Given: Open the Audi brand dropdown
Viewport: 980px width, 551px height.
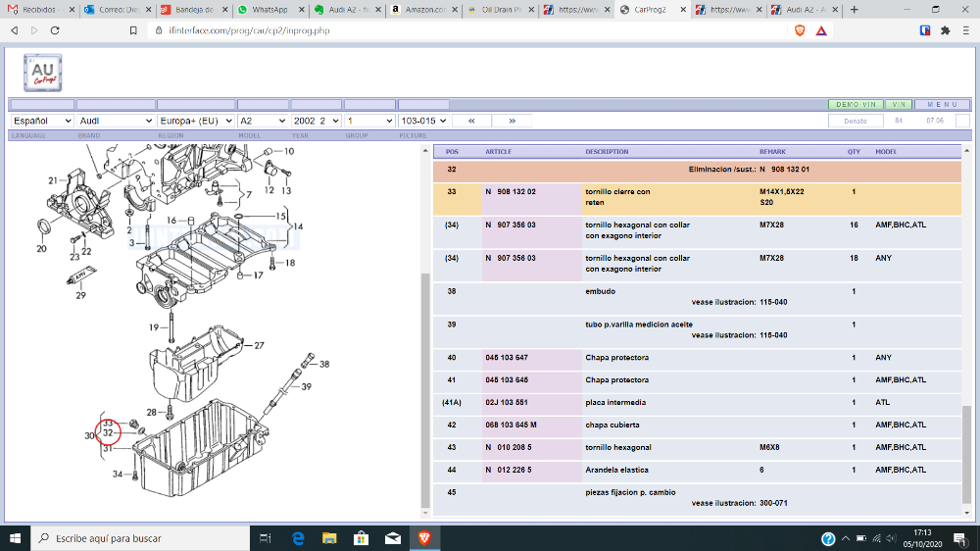Looking at the screenshot, I should (x=116, y=121).
